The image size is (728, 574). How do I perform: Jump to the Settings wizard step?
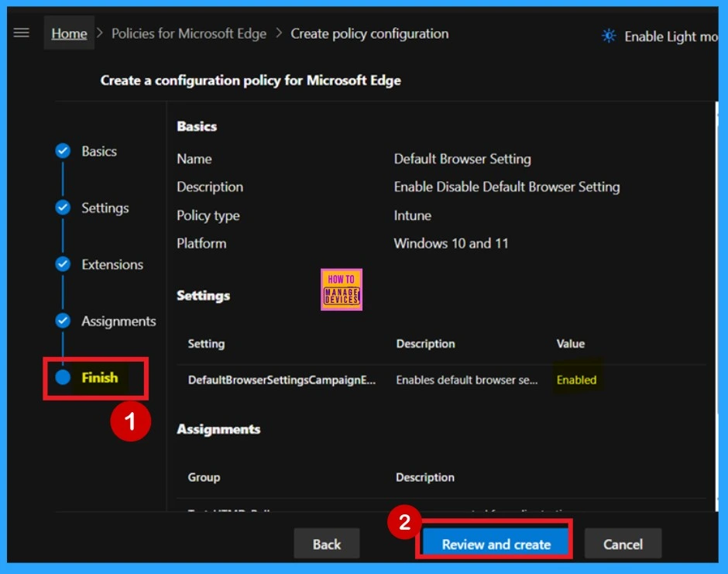click(105, 208)
